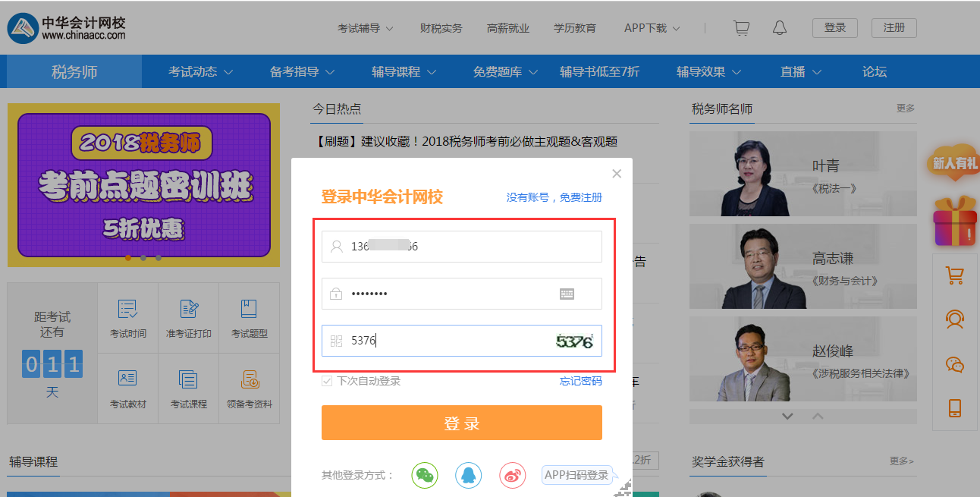Click the 忘记密码 link
This screenshot has width=980, height=497.
[x=581, y=381]
